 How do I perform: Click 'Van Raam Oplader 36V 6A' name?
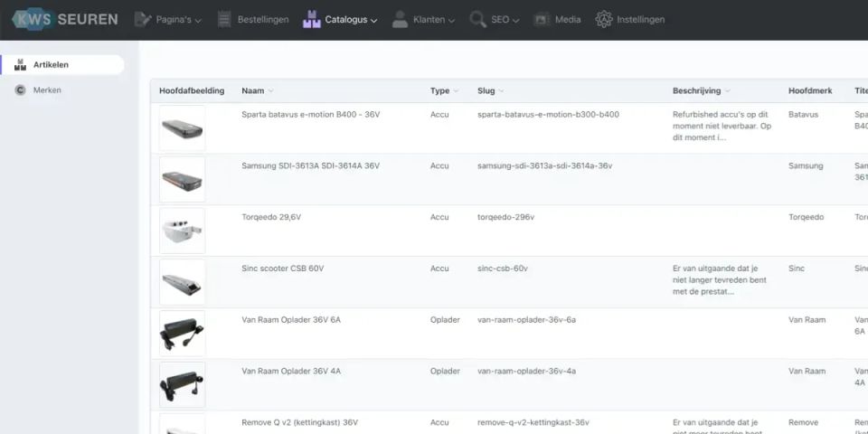[291, 320]
